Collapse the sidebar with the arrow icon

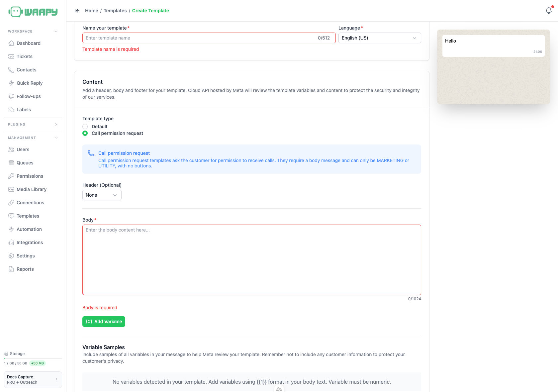pos(77,11)
